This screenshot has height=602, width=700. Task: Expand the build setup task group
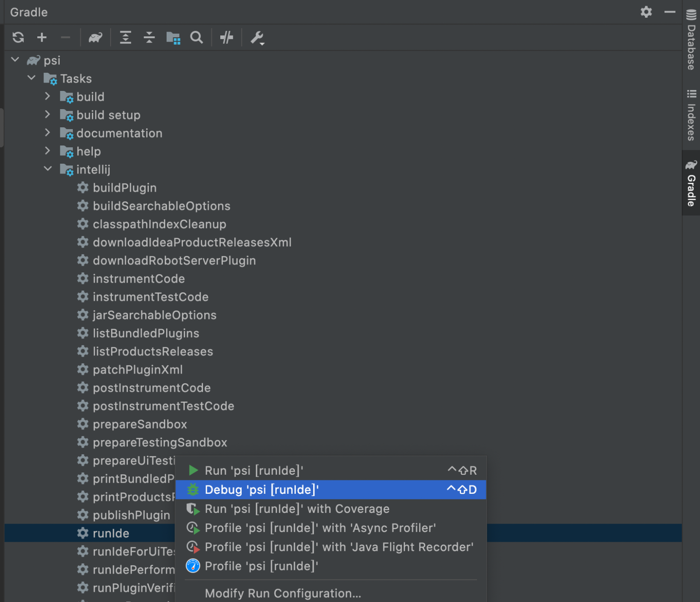click(48, 114)
